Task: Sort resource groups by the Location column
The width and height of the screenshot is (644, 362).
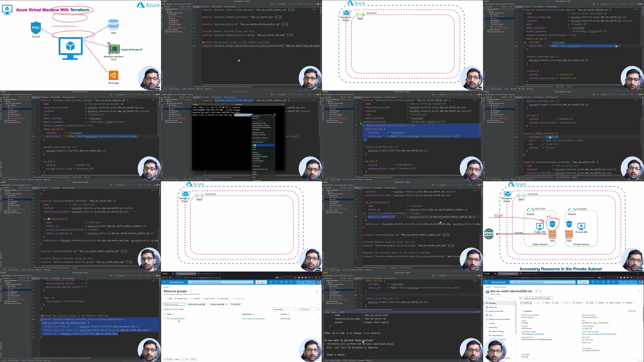Action: coord(285,314)
